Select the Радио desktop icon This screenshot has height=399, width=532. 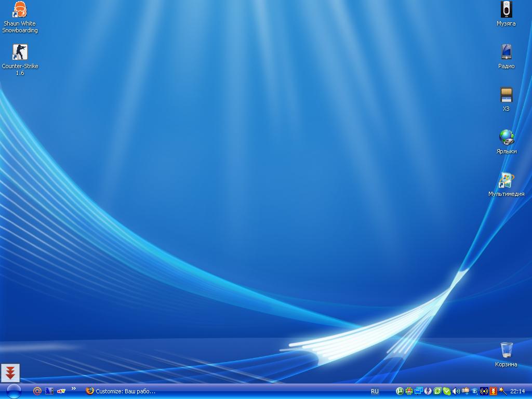pos(506,52)
